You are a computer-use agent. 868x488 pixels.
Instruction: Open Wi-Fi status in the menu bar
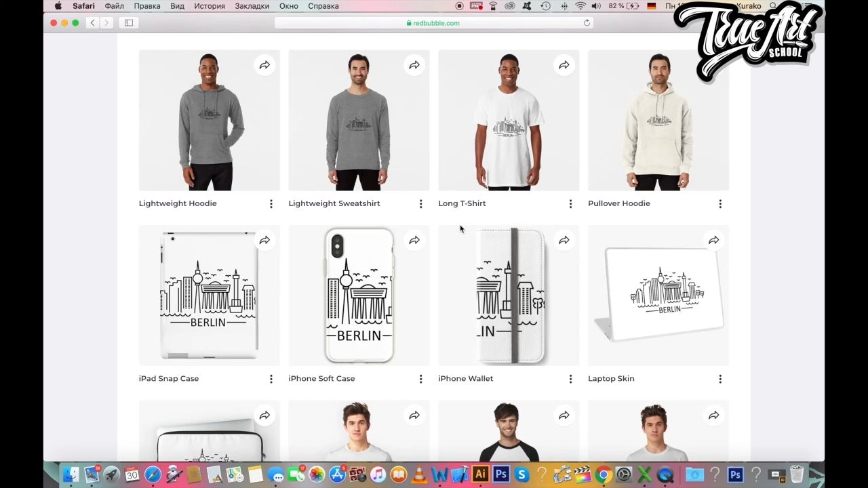[x=580, y=6]
